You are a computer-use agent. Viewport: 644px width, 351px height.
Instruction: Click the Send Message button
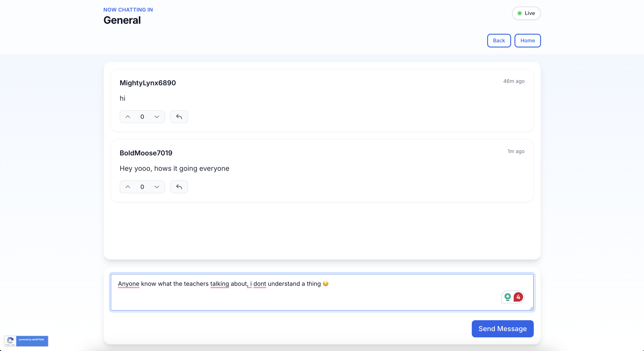pos(502,329)
